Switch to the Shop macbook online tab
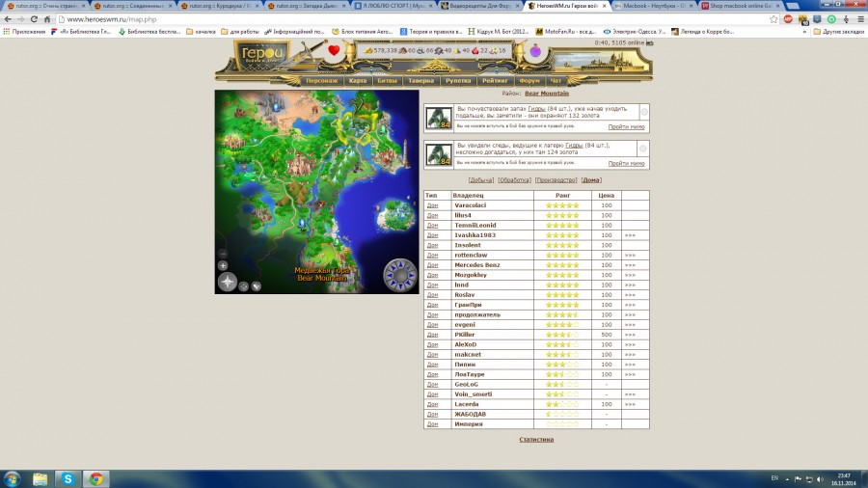Image resolution: width=868 pixels, height=488 pixels. click(739, 6)
